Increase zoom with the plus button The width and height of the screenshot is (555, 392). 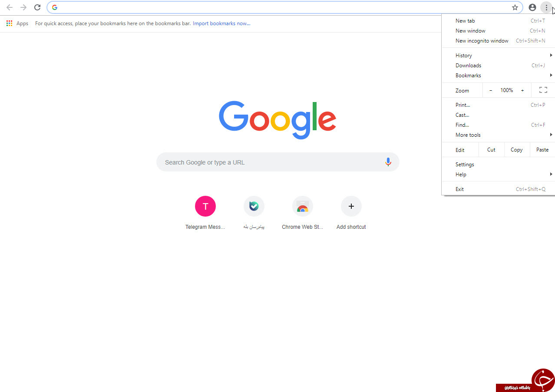tap(522, 90)
